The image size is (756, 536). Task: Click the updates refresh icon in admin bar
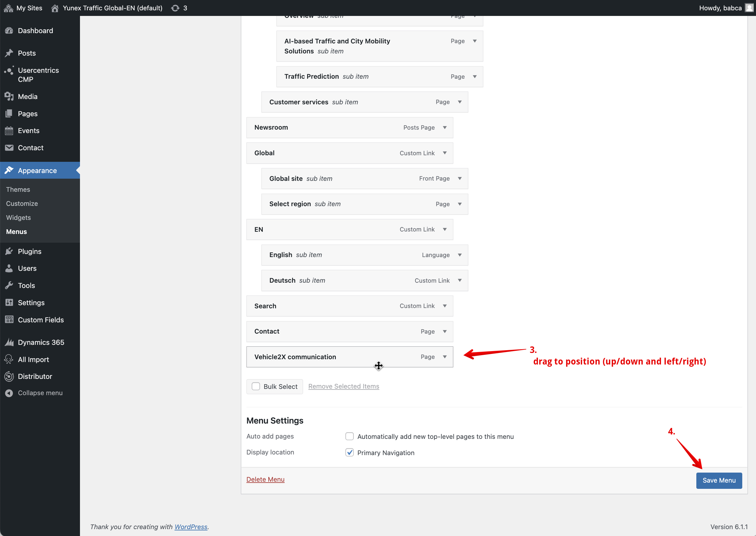[175, 8]
